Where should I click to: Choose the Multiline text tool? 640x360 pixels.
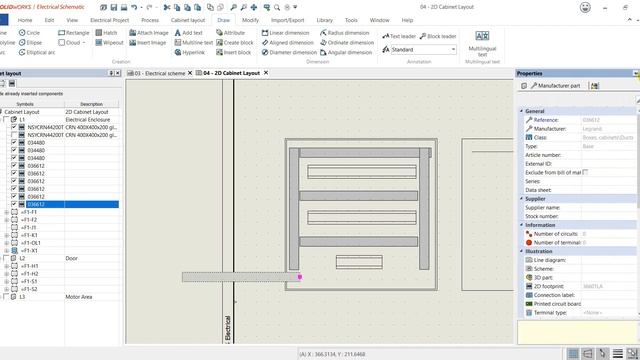point(193,42)
